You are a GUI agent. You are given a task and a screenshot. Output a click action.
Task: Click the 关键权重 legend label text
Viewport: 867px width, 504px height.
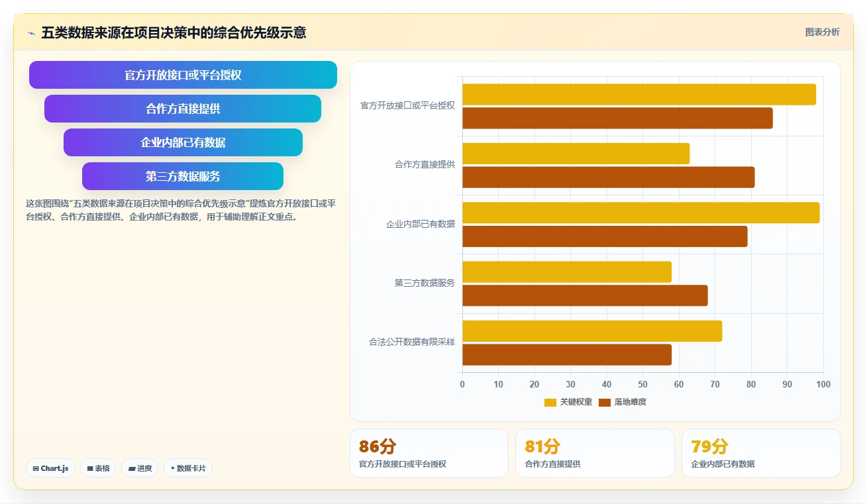[x=576, y=403]
